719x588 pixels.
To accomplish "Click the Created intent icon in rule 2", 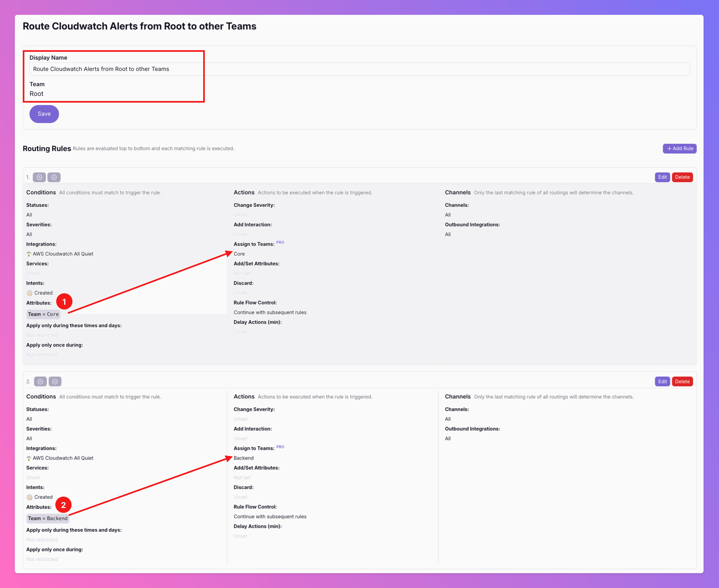I will [29, 497].
